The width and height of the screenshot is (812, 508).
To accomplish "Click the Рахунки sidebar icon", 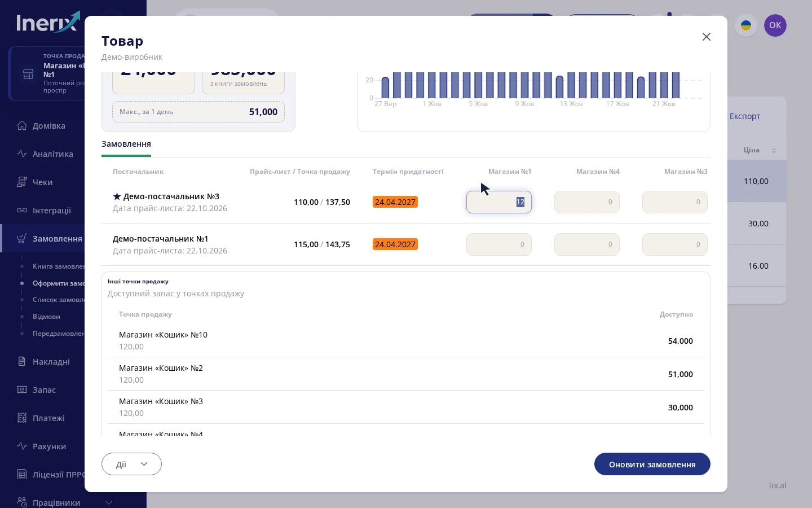I will (x=22, y=446).
